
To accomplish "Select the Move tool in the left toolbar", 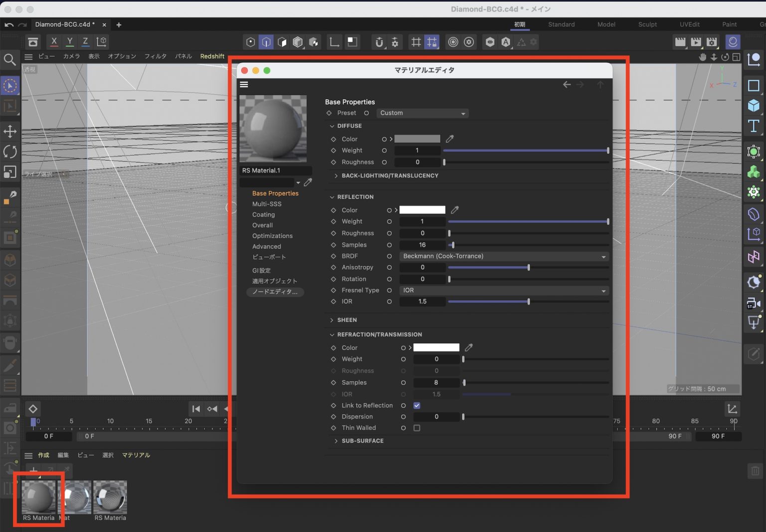I will pyautogui.click(x=10, y=131).
